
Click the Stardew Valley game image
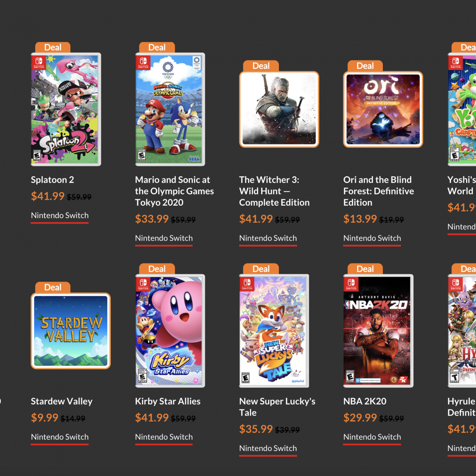point(71,331)
